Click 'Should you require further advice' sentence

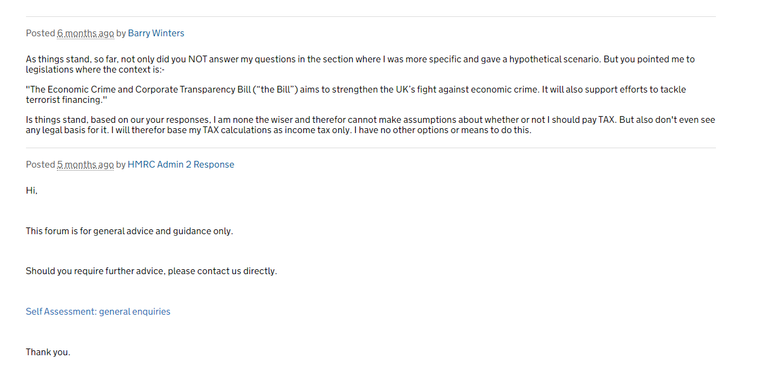(151, 271)
